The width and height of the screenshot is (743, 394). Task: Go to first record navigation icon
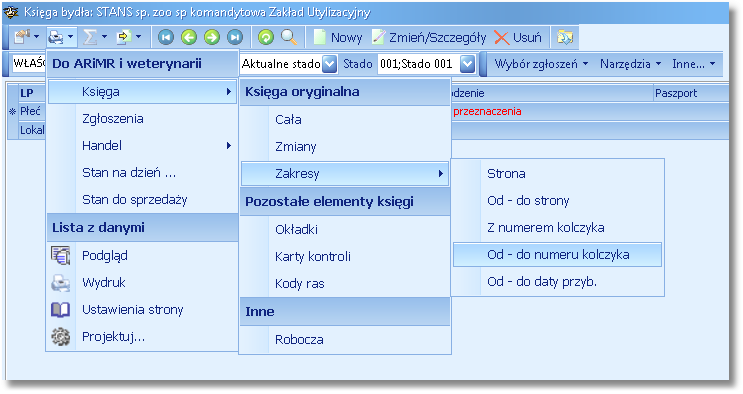pos(166,37)
